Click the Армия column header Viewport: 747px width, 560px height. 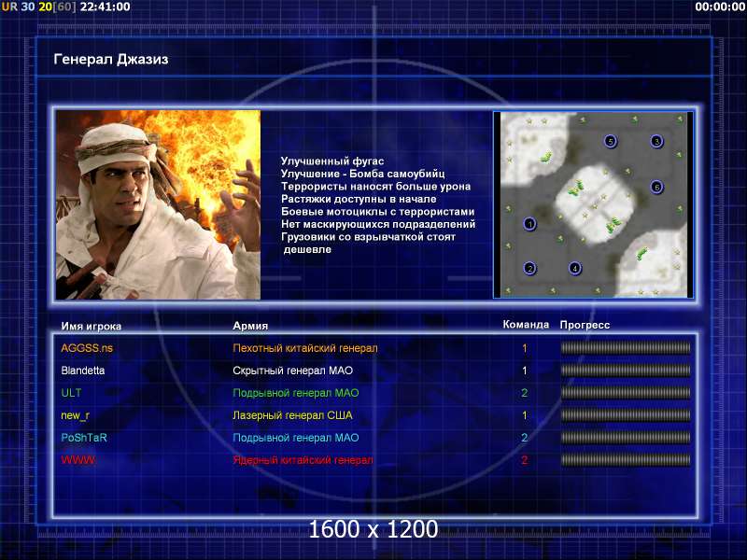(250, 326)
